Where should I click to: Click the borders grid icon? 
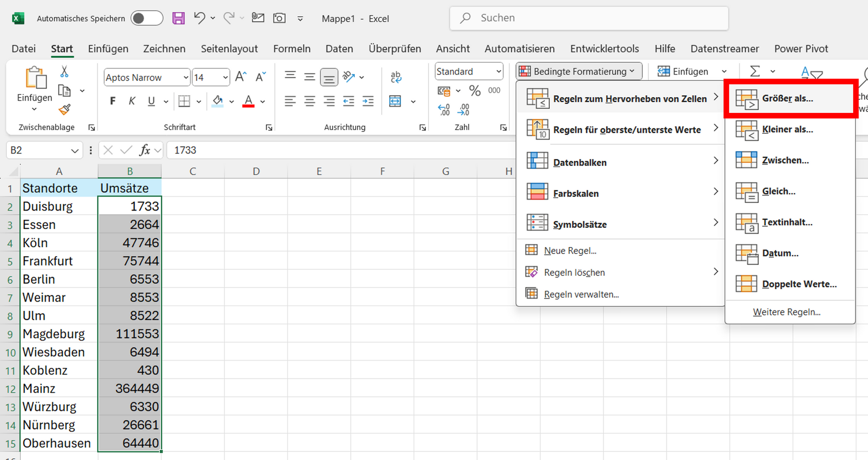[184, 101]
